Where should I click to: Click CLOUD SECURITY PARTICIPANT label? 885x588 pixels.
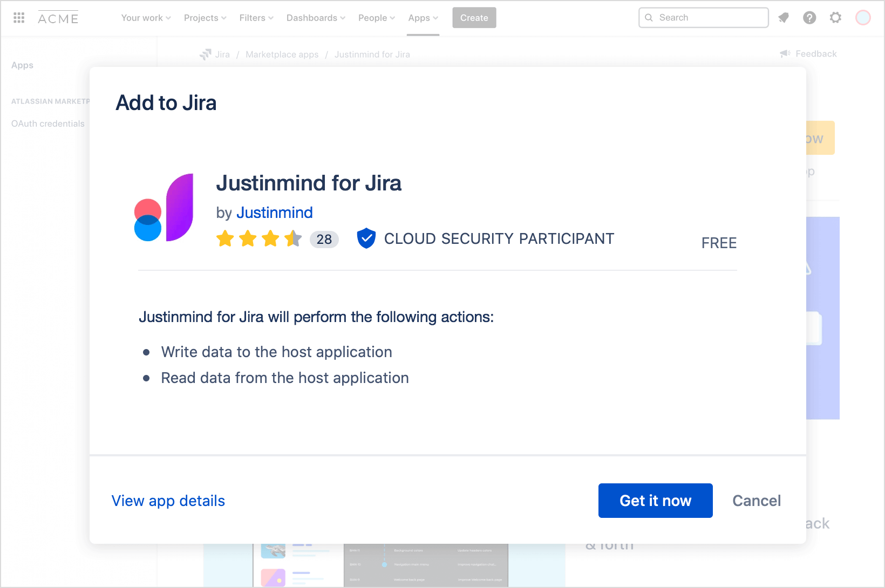(499, 238)
